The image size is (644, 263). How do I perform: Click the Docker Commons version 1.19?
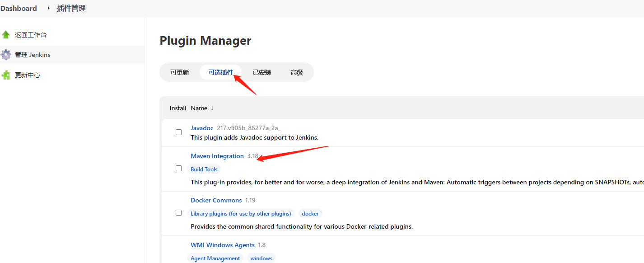[x=250, y=200]
